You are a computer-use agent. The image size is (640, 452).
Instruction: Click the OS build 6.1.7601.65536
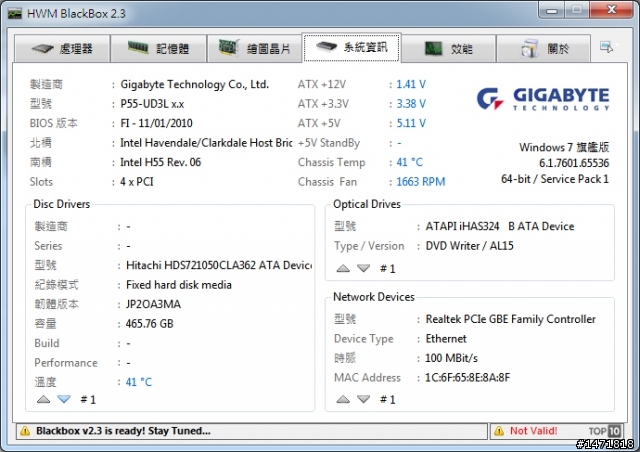(x=574, y=163)
